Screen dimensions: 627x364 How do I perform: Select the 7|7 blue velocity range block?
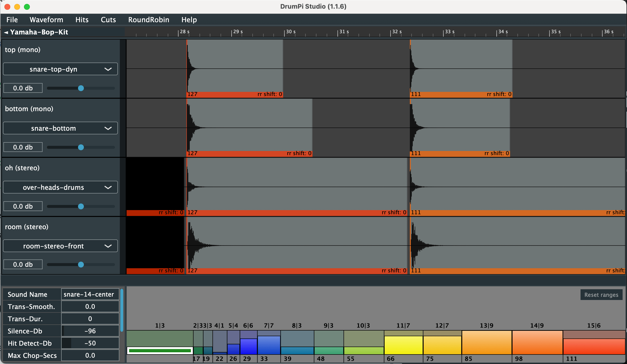[269, 342]
